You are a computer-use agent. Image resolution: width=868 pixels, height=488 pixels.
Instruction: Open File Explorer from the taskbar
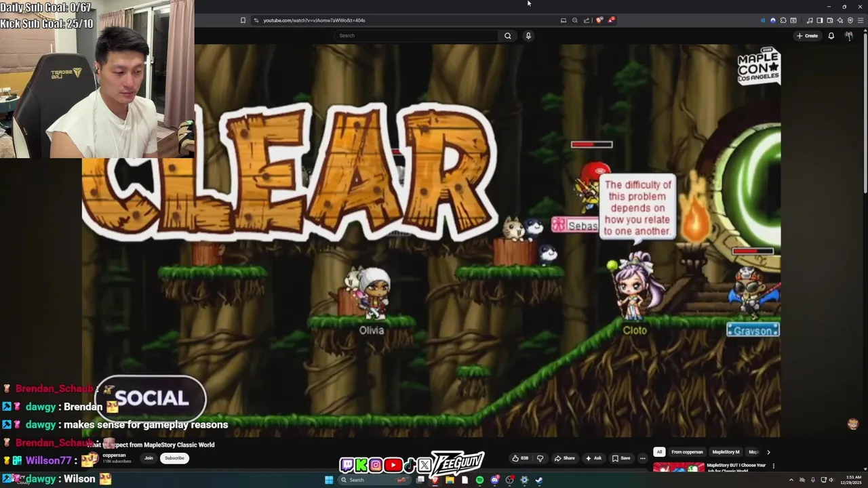click(x=450, y=480)
